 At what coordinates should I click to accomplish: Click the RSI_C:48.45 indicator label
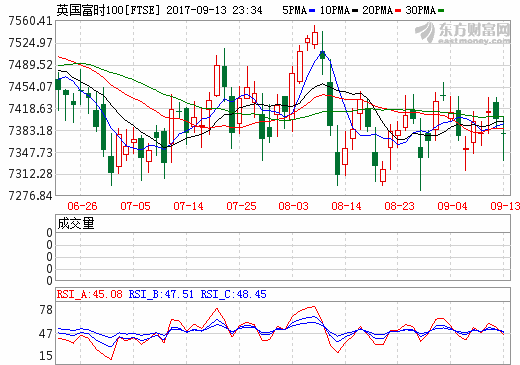(x=233, y=294)
